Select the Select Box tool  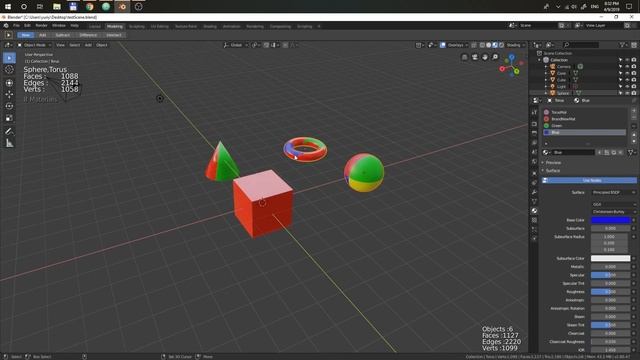pos(9,58)
